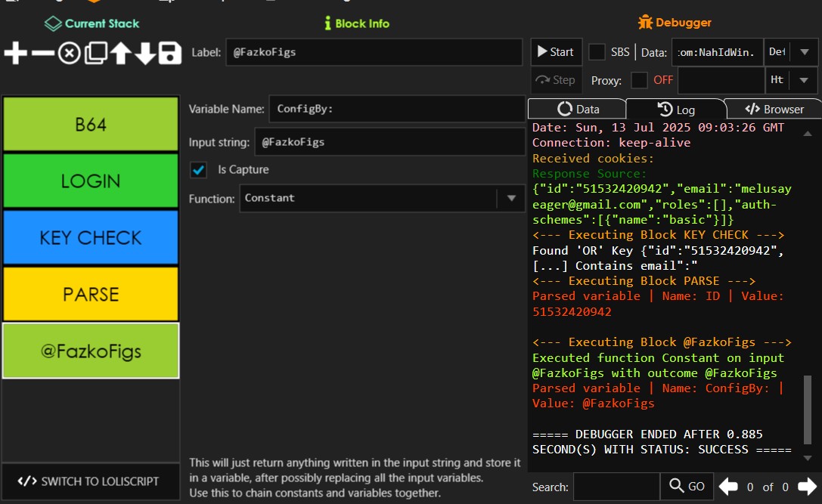The width and height of the screenshot is (822, 504).
Task: Open the Browser tab
Action: click(x=774, y=109)
